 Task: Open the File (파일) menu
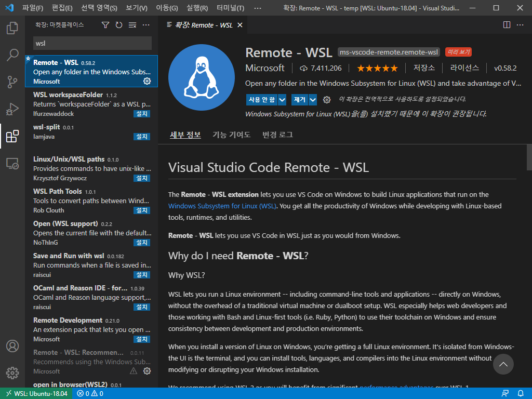click(x=33, y=8)
